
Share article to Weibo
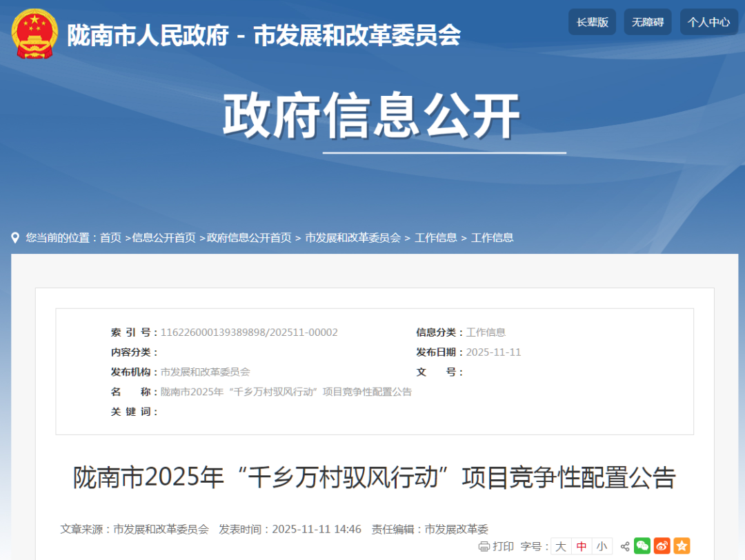pos(662,546)
